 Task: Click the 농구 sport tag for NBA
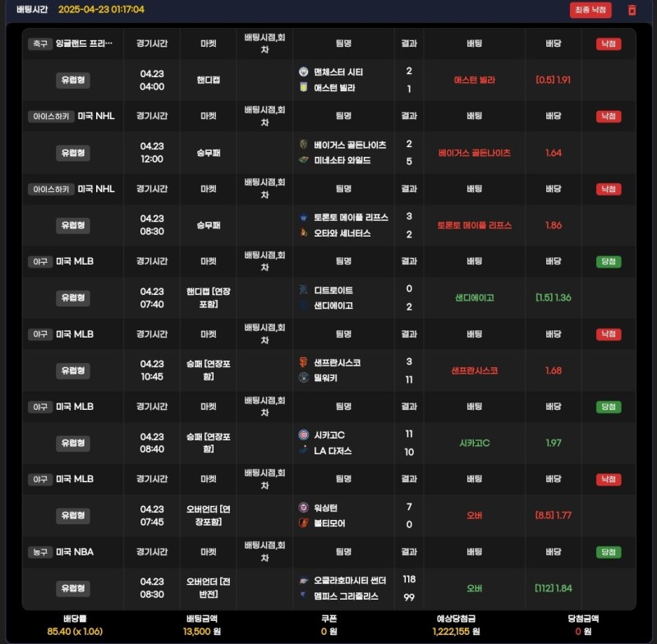(39, 552)
